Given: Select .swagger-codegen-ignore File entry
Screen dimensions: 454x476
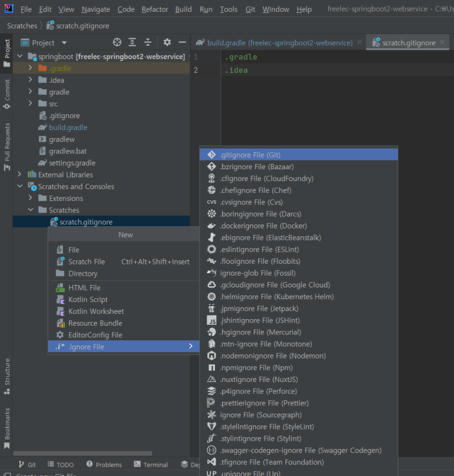Looking at the screenshot, I should 298,450.
